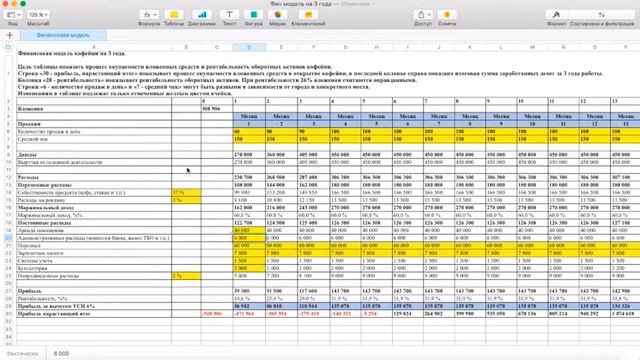Click the Вложения row label cell
Viewport: 640px width, 360px height.
pos(94,109)
